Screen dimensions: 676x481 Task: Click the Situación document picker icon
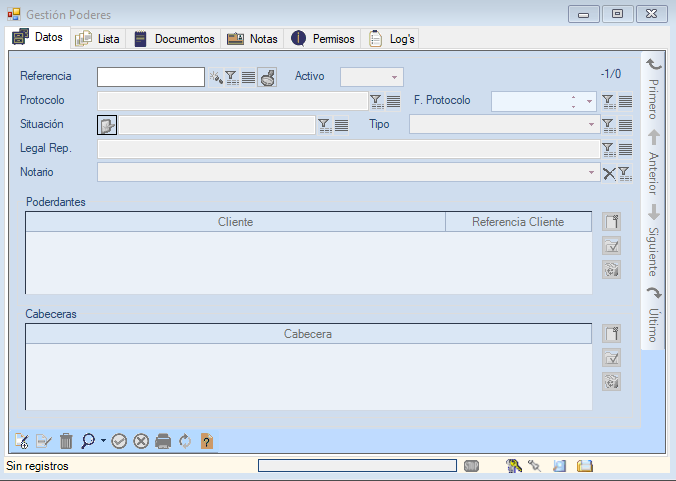107,125
